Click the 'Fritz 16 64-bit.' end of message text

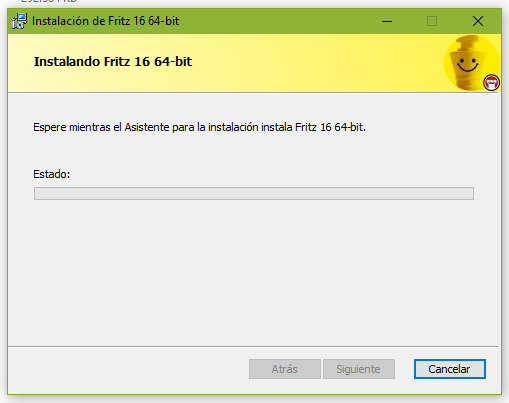click(x=330, y=127)
